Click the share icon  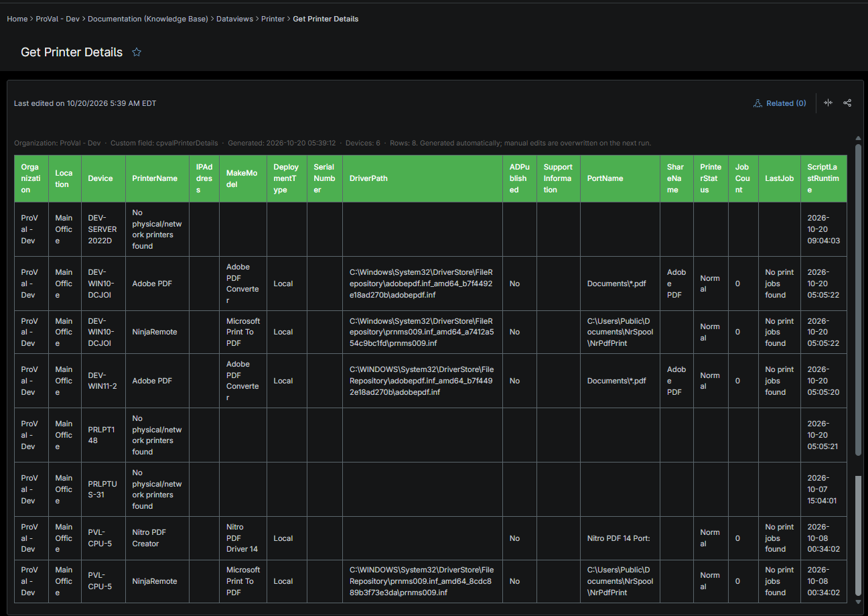click(x=847, y=103)
